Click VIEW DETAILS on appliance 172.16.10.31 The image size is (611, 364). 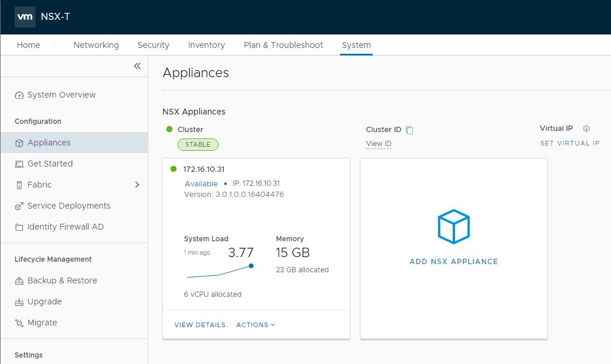[x=200, y=325]
